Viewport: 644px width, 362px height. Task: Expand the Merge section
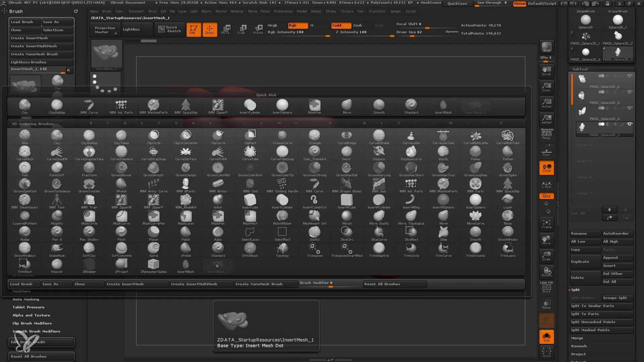577,338
